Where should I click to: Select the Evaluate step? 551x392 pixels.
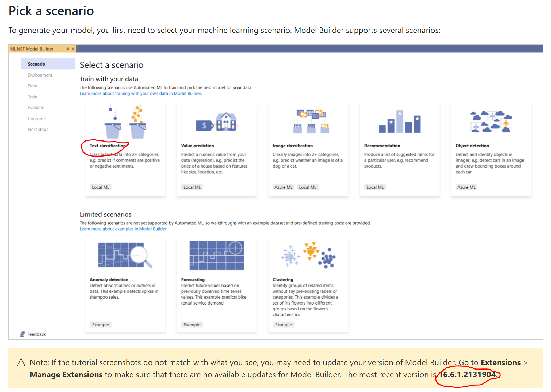pos(36,108)
